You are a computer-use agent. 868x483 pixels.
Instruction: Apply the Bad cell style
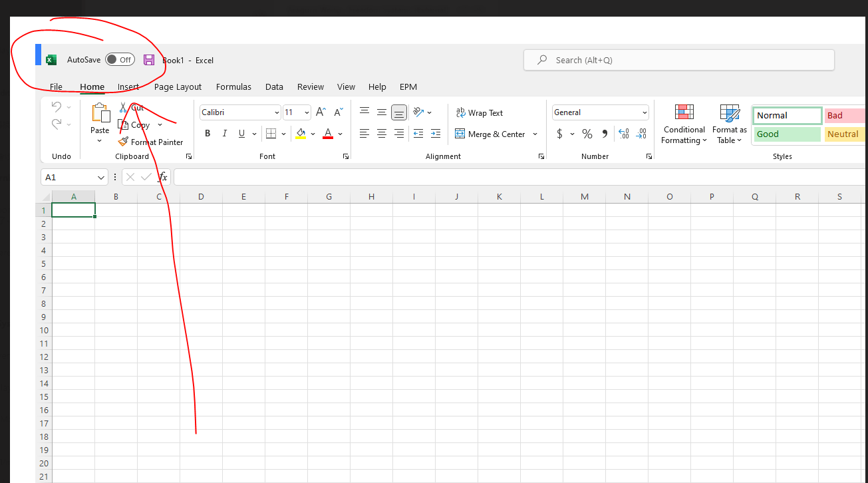click(846, 115)
